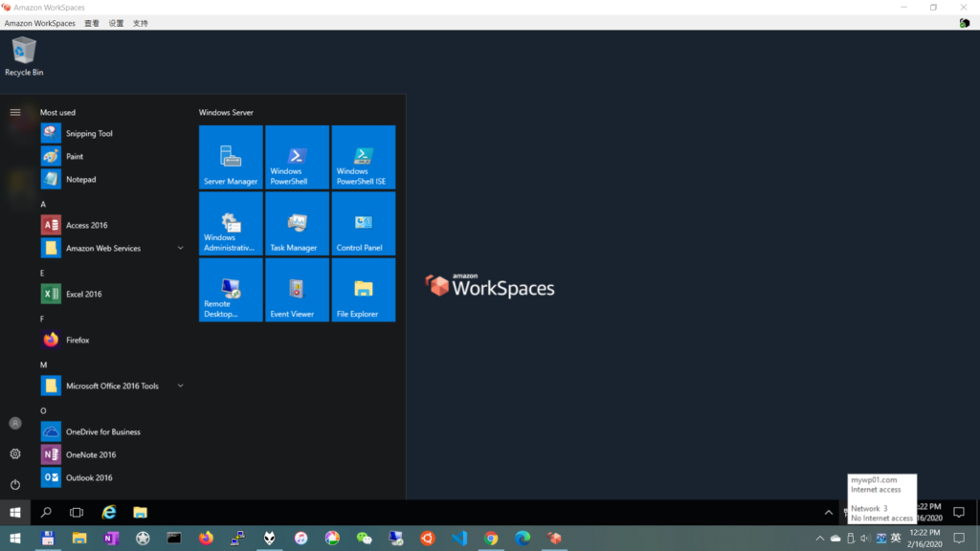
Task: Click the Internet Explorer icon in the remote taskbar
Action: (x=109, y=513)
